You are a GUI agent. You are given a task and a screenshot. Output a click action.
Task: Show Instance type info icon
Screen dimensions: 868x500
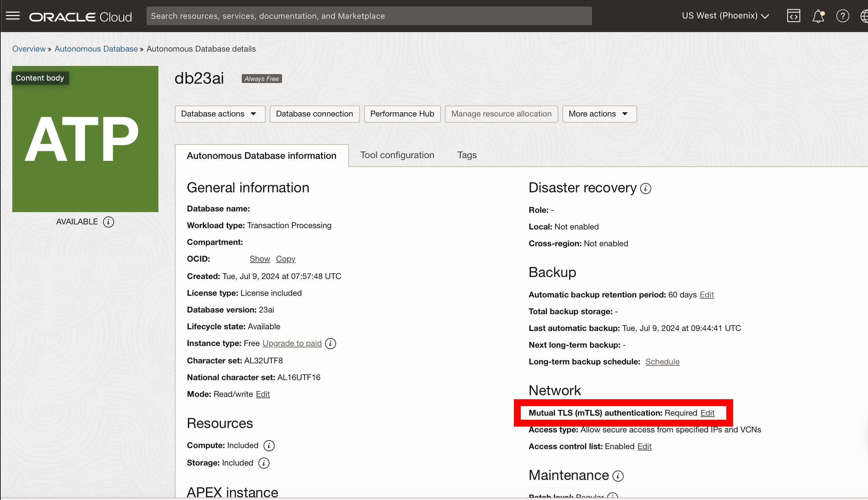point(330,343)
